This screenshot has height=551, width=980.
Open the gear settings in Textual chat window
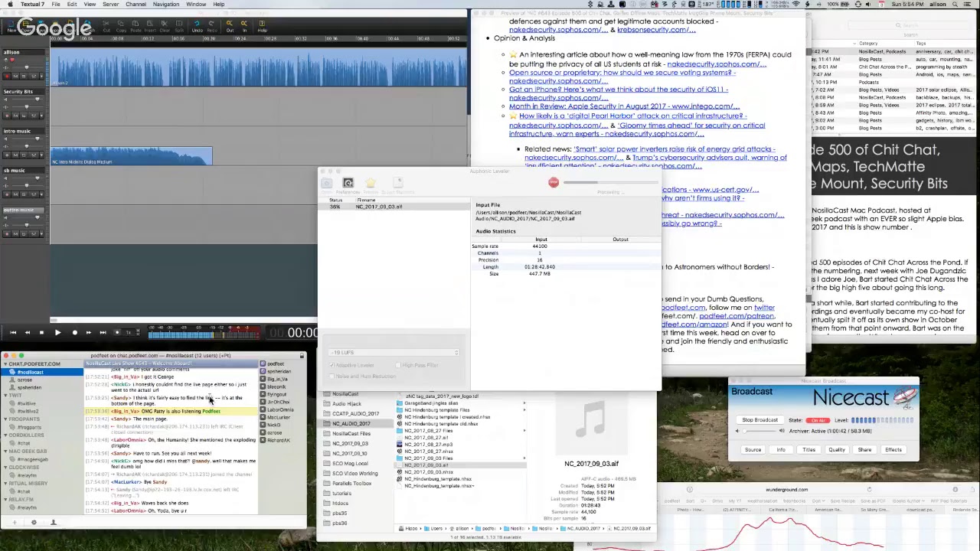click(34, 523)
